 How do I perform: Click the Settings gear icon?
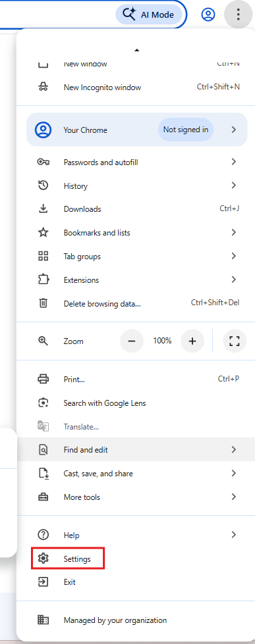click(43, 558)
